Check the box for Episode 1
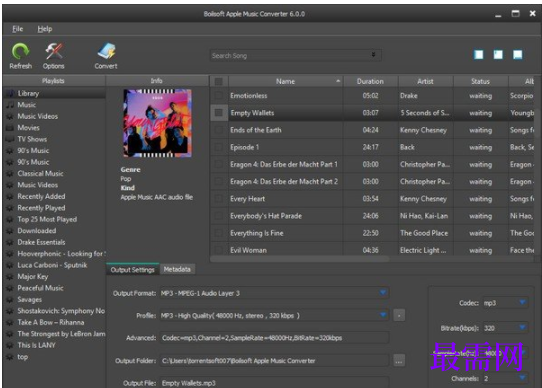 point(218,147)
